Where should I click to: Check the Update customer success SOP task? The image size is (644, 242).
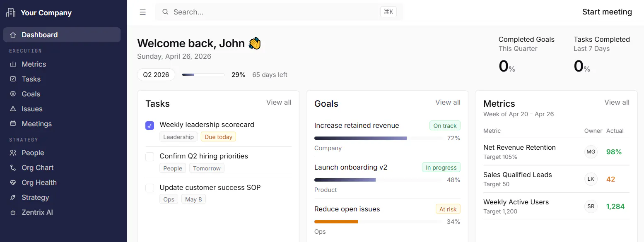click(150, 188)
